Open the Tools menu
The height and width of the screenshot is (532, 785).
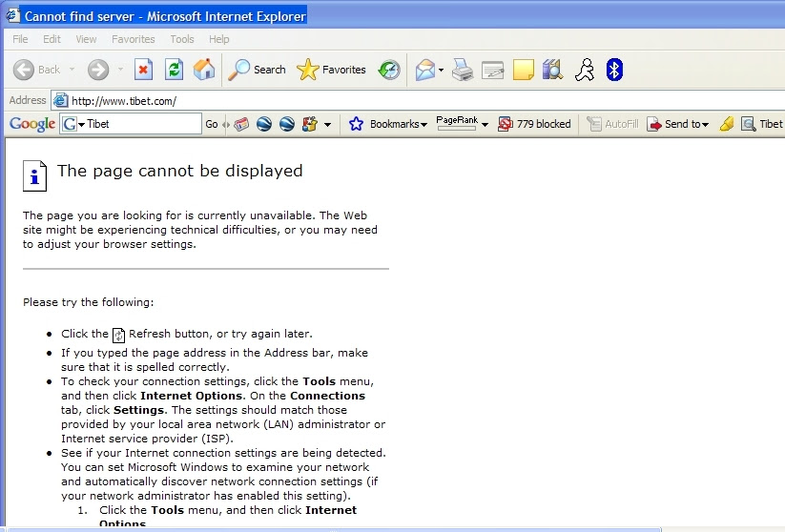point(182,39)
